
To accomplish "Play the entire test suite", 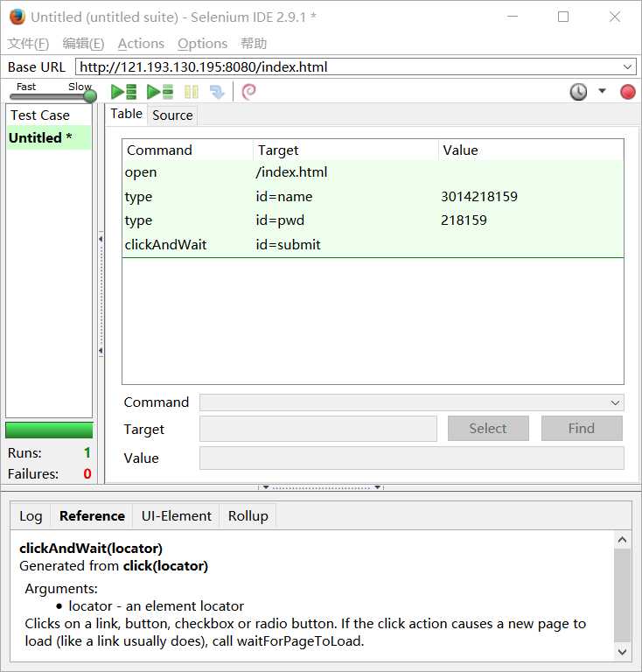I will (x=123, y=92).
